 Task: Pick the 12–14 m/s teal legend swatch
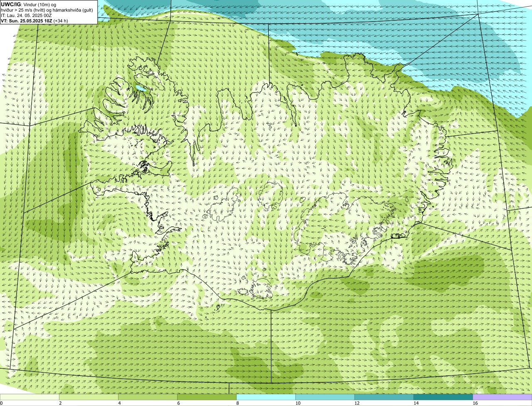[x=384, y=397]
